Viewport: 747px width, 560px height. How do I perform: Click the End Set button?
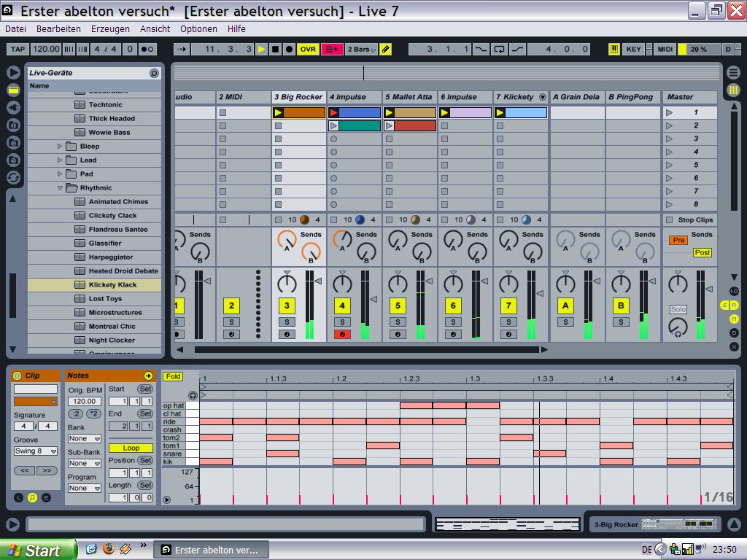tap(145, 414)
